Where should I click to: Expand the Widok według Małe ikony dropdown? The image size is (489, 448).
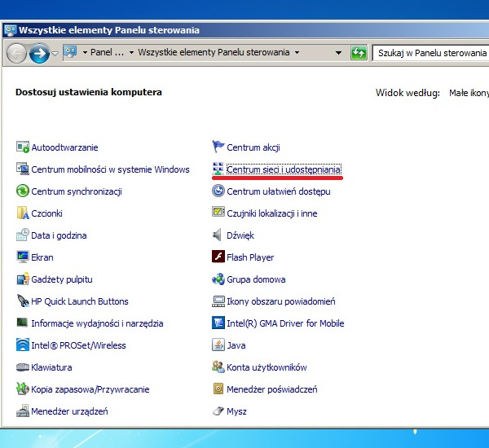point(469,93)
